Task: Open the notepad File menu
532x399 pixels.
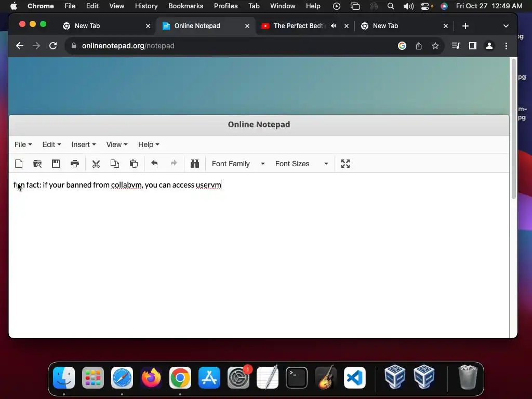Action: tap(23, 144)
